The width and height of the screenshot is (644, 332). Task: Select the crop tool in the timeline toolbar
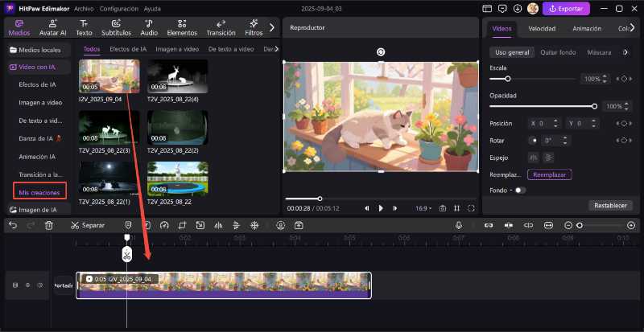[182, 225]
